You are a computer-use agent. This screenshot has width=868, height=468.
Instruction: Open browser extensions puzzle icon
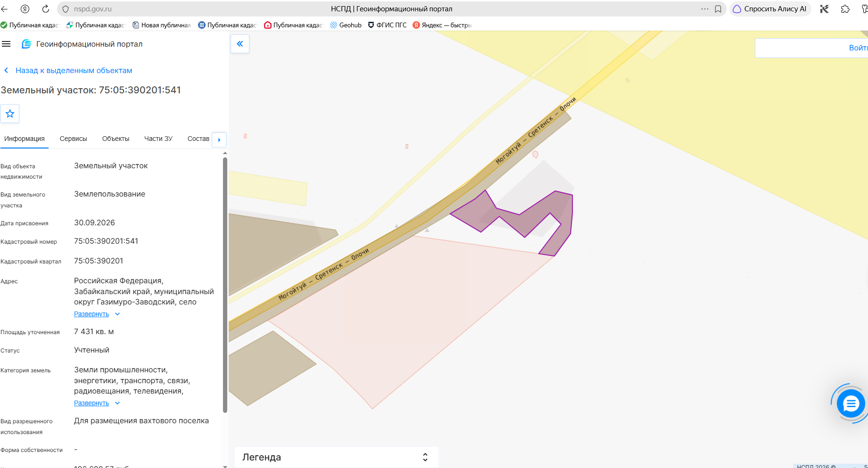(845, 9)
